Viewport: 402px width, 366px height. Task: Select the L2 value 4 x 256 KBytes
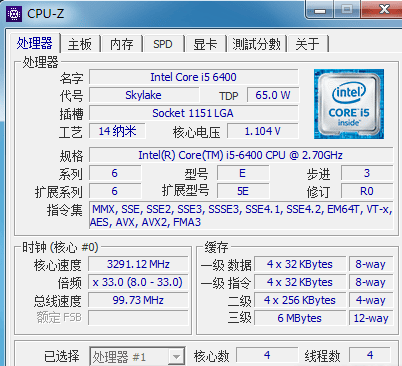point(300,300)
